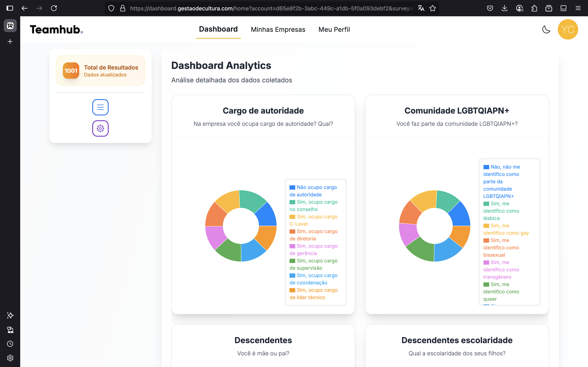Click the translate page icon in address bar

421,8
